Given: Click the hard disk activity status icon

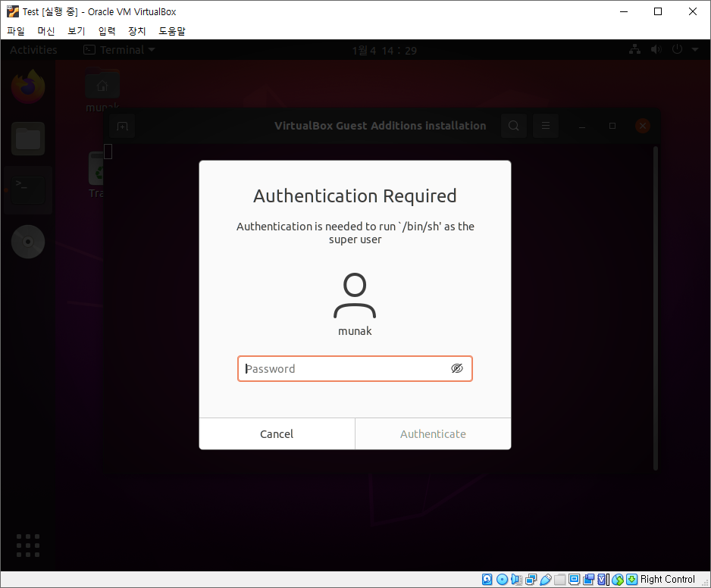Looking at the screenshot, I should coord(487,579).
